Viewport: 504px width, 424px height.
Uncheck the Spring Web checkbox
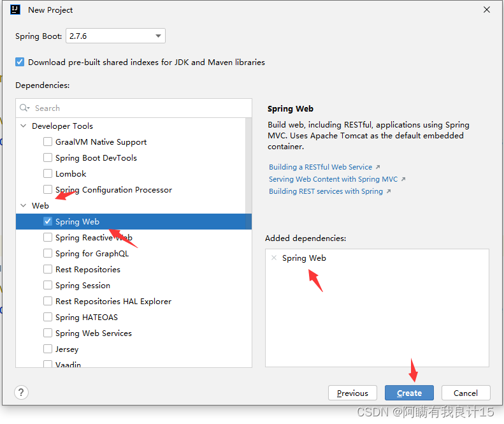[48, 221]
